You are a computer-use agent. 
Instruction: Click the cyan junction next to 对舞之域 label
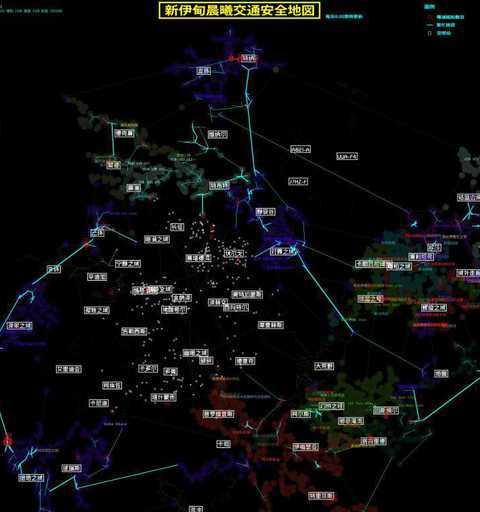[294, 249]
